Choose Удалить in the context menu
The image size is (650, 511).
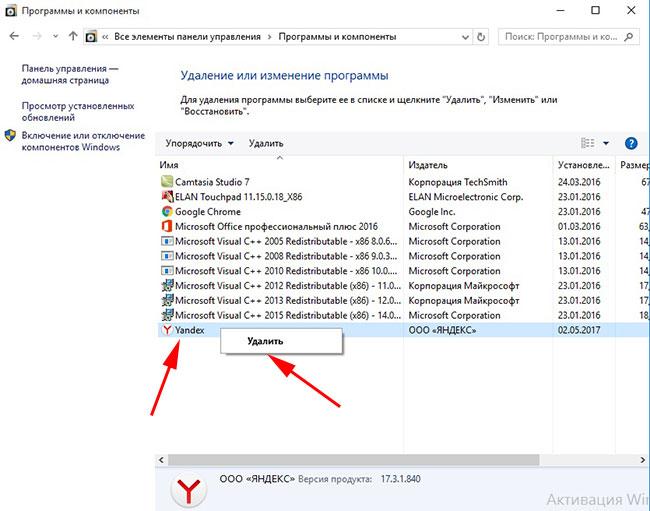[266, 341]
